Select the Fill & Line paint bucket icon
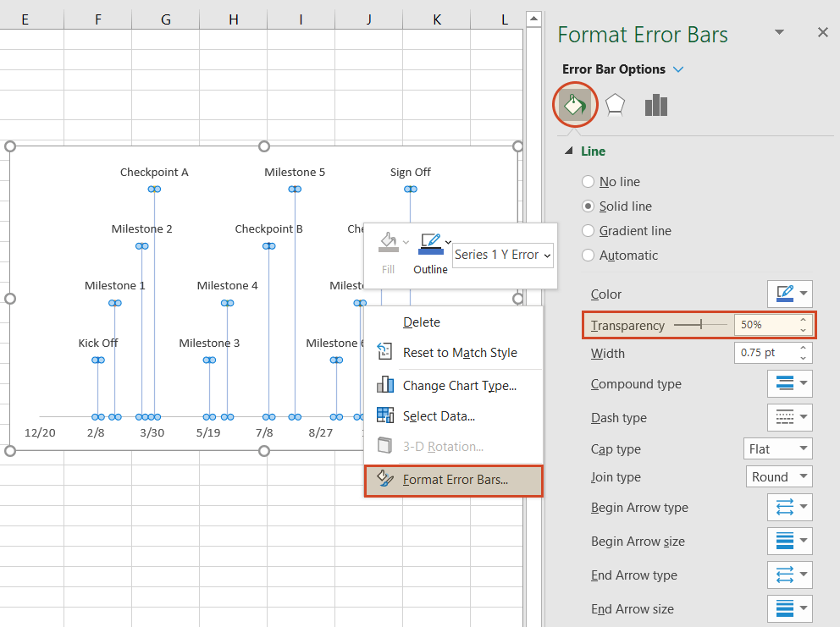 point(575,103)
